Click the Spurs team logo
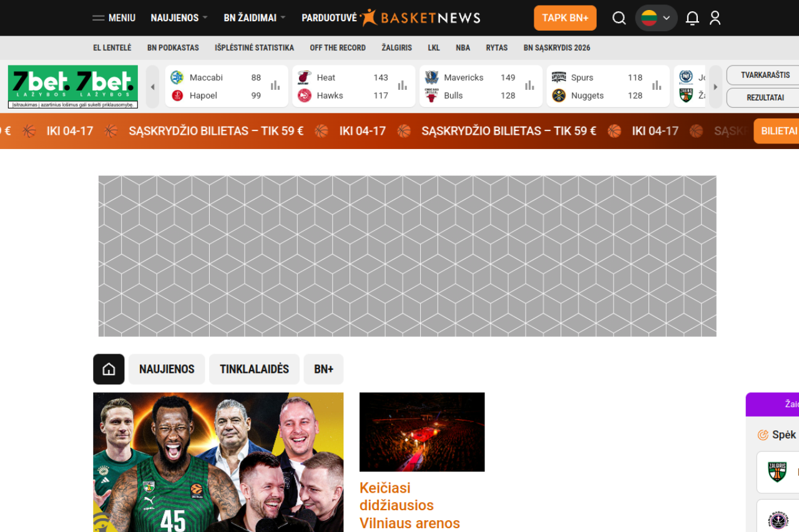 tap(559, 77)
